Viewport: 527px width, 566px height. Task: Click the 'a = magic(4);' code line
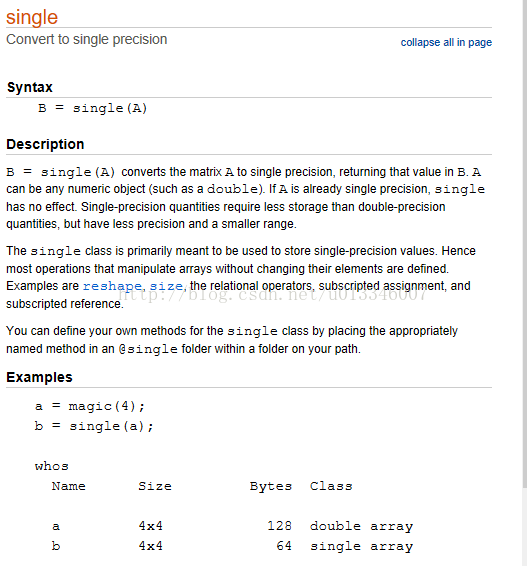click(90, 406)
